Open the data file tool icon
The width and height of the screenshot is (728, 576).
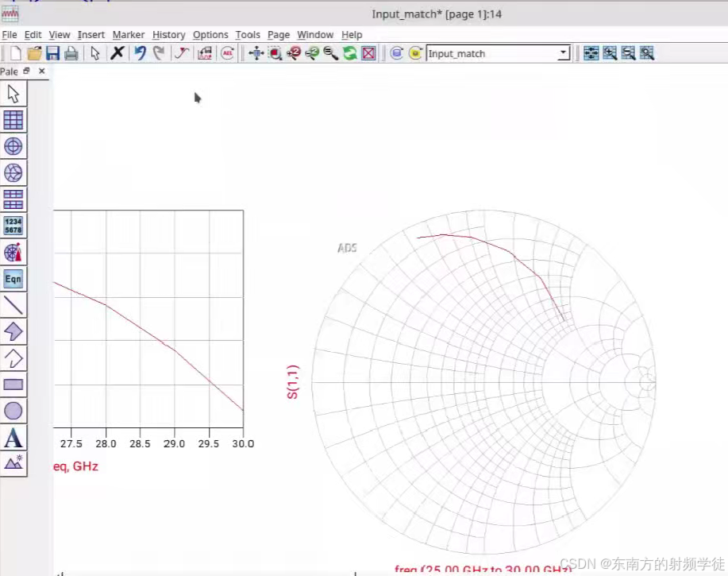(205, 53)
